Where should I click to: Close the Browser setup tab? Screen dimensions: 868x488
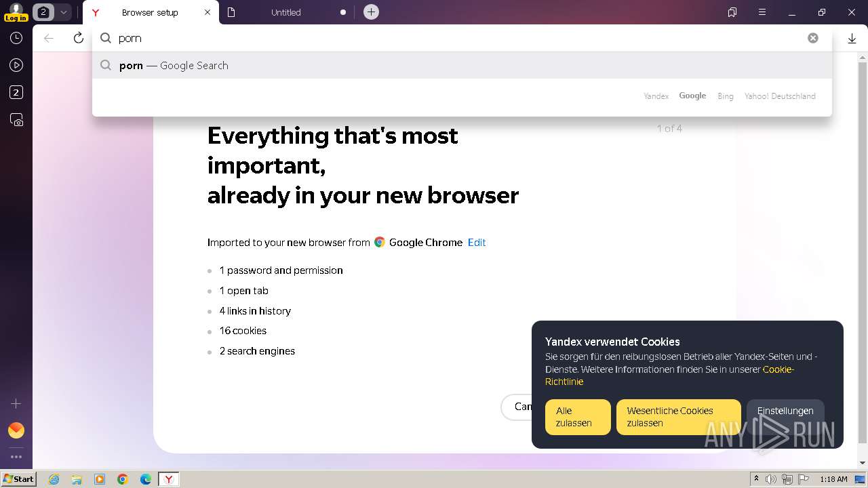pyautogui.click(x=208, y=12)
